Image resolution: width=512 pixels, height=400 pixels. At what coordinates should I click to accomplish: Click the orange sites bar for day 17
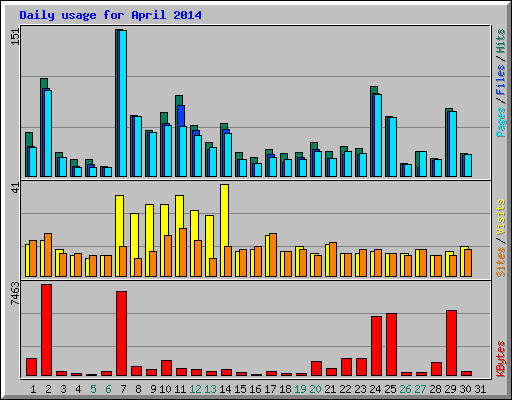click(273, 255)
